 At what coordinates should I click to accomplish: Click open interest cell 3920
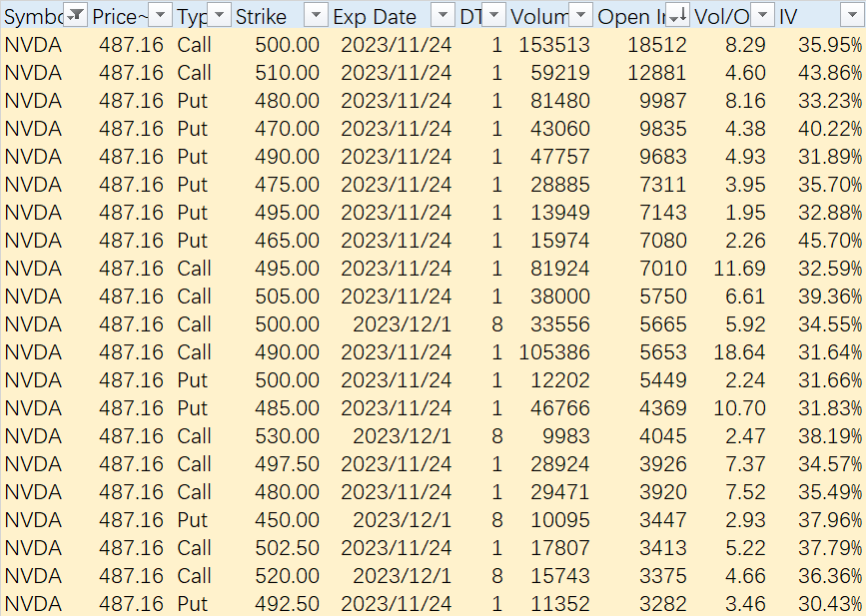point(663,492)
